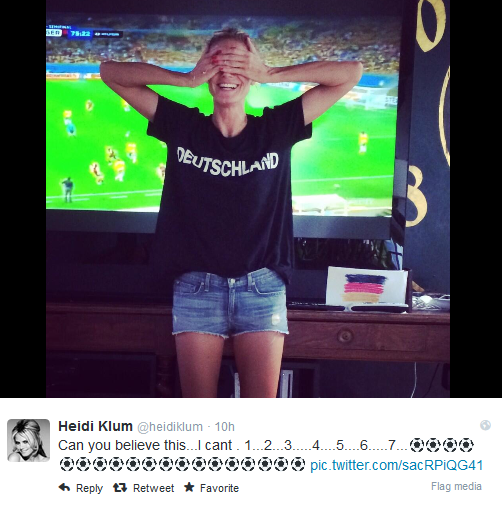Click the hand-drawn German flag picture
502x513 pixels.
click(367, 287)
